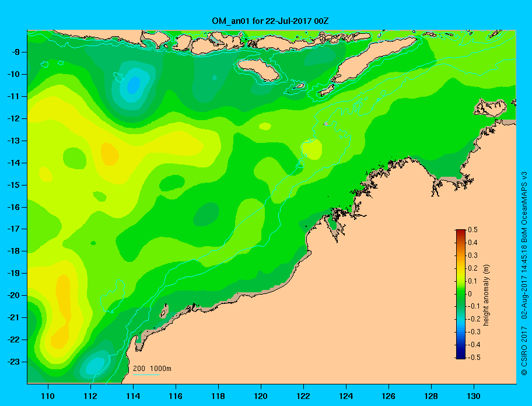The image size is (532, 406).
Task: Click longitude label '126' on bottom axis
Action: pos(388,396)
